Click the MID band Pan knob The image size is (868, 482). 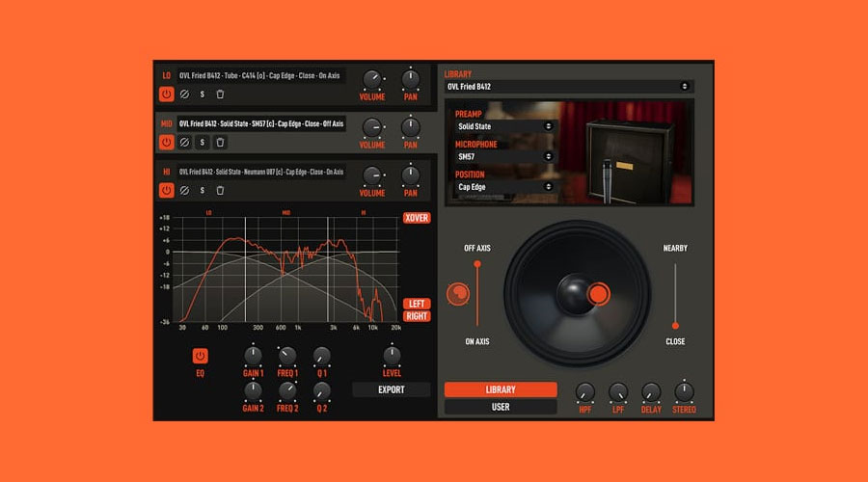click(x=410, y=127)
